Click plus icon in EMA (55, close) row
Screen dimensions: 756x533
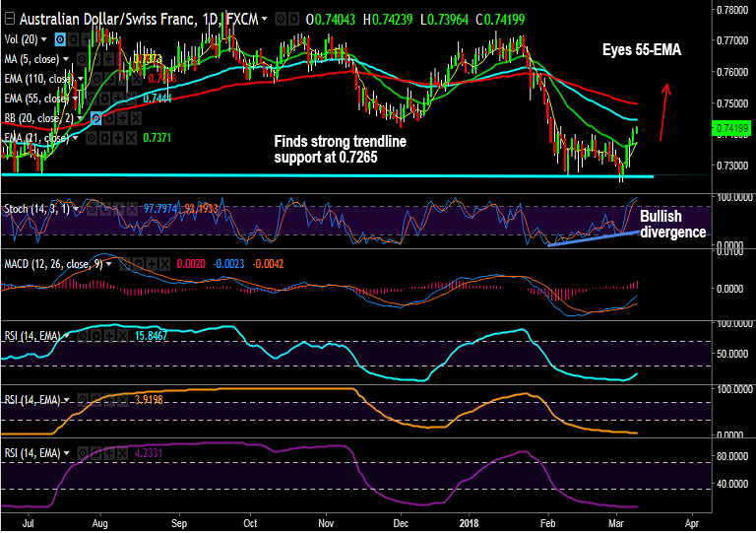118,99
